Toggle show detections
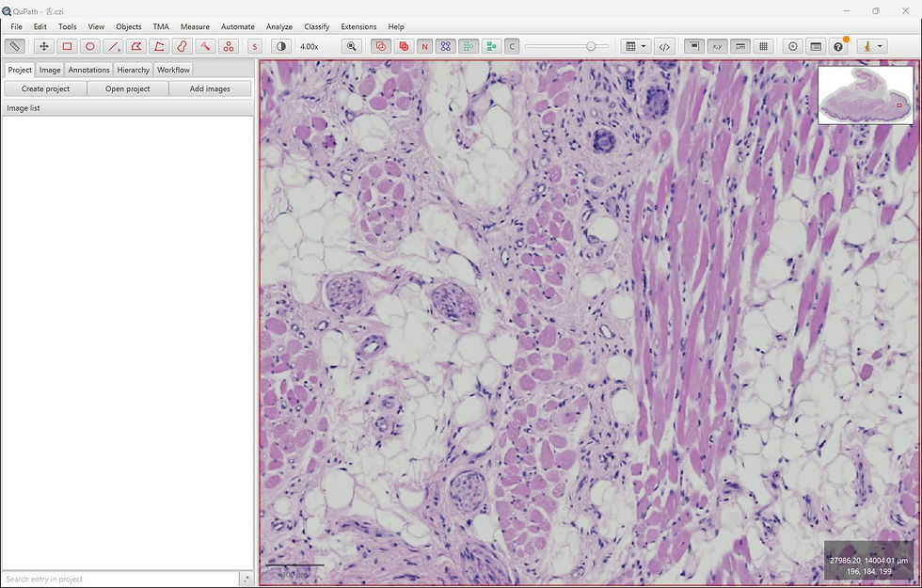Viewport: 922px width, 588px height. [469, 46]
